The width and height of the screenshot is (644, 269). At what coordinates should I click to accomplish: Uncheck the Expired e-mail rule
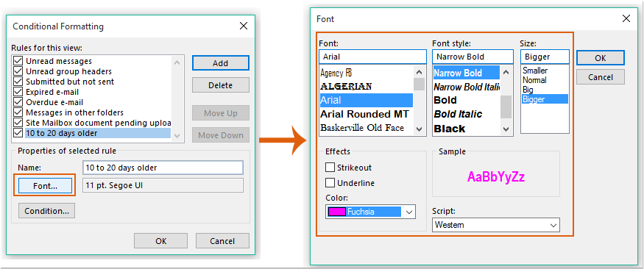coord(18,92)
